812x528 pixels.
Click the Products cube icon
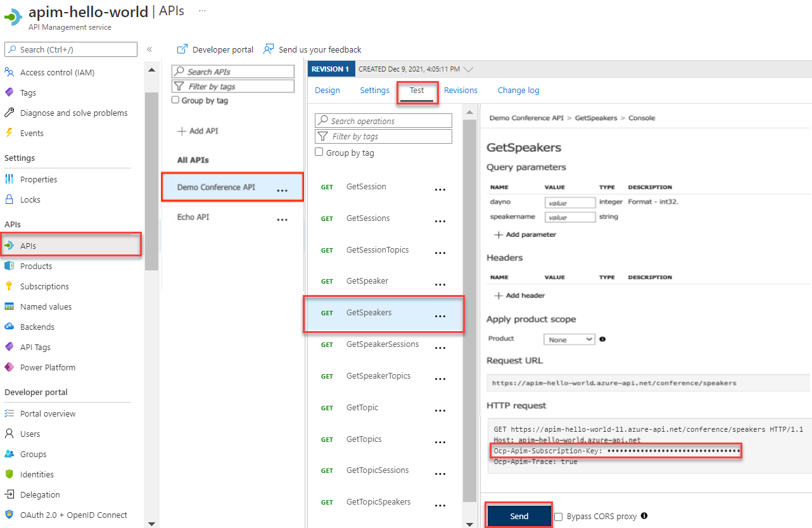pyautogui.click(x=9, y=266)
